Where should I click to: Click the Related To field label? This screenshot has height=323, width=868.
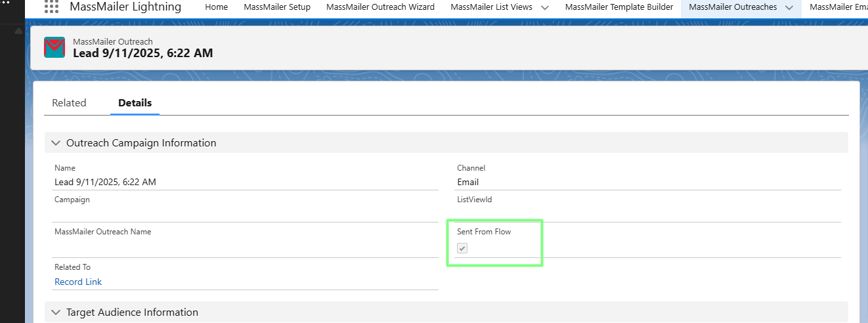click(72, 267)
